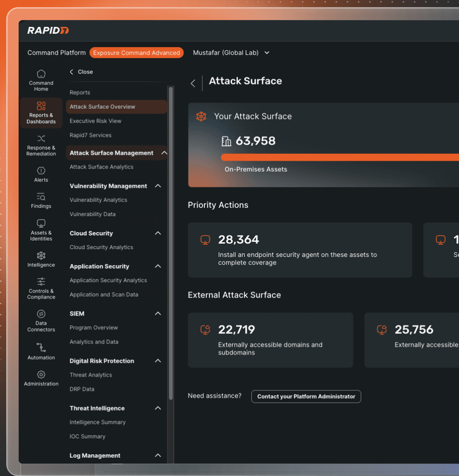Click the On-Premises Assets orange bar
Viewport: 459px width, 476px height.
point(340,157)
